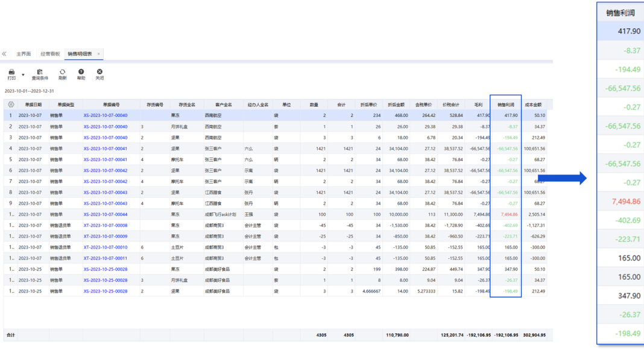Image resolution: width=644 pixels, height=350 pixels.
Task: Switch to the 主界面 tab
Action: tap(24, 54)
